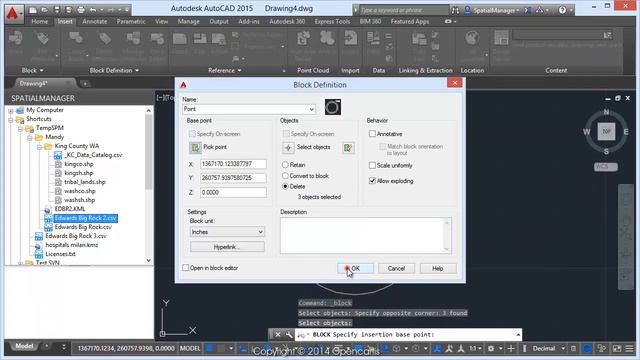Click the Description box scrollbar
The height and width of the screenshot is (360, 640).
click(447, 236)
